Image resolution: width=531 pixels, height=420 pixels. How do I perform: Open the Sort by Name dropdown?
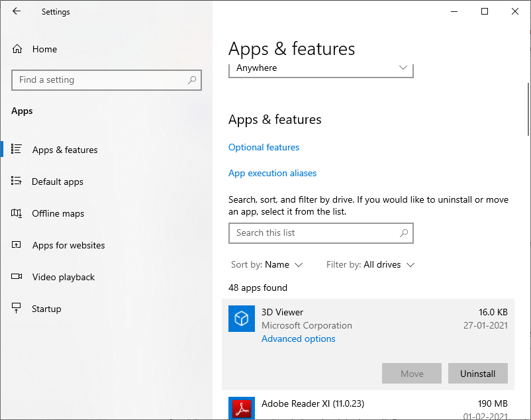pyautogui.click(x=267, y=264)
